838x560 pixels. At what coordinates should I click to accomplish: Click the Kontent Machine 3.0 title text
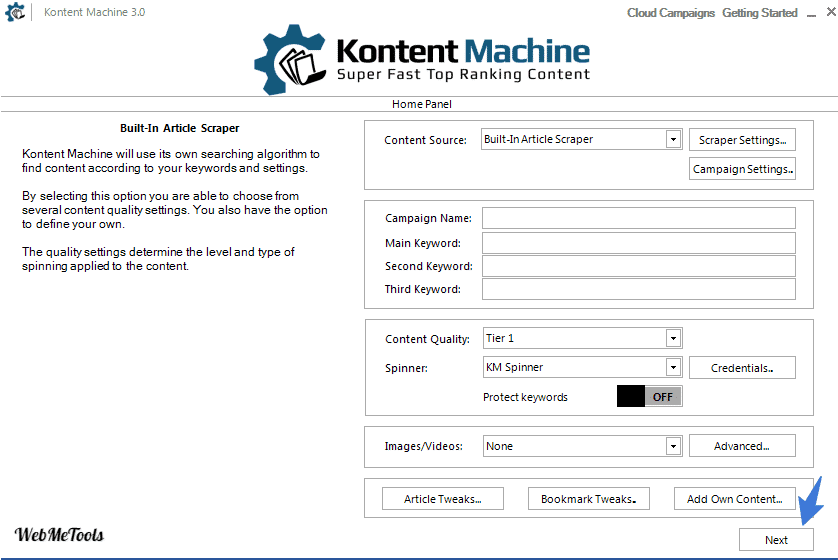94,12
